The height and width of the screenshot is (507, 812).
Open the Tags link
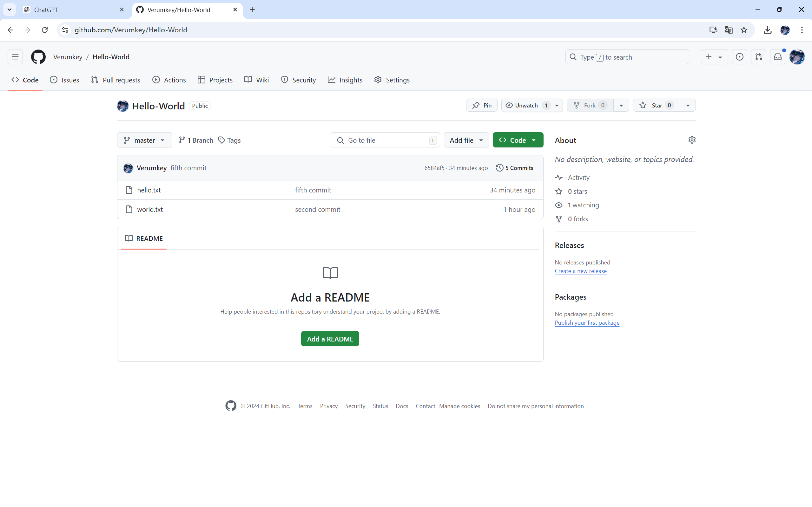(229, 140)
